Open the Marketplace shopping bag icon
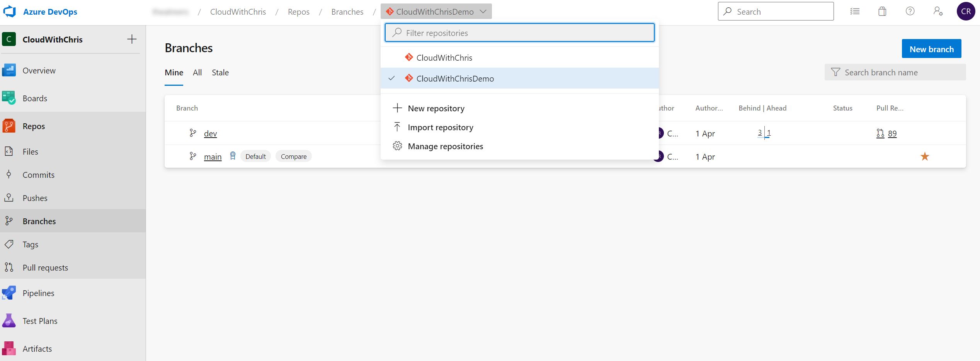Viewport: 980px width, 361px height. [x=882, y=11]
